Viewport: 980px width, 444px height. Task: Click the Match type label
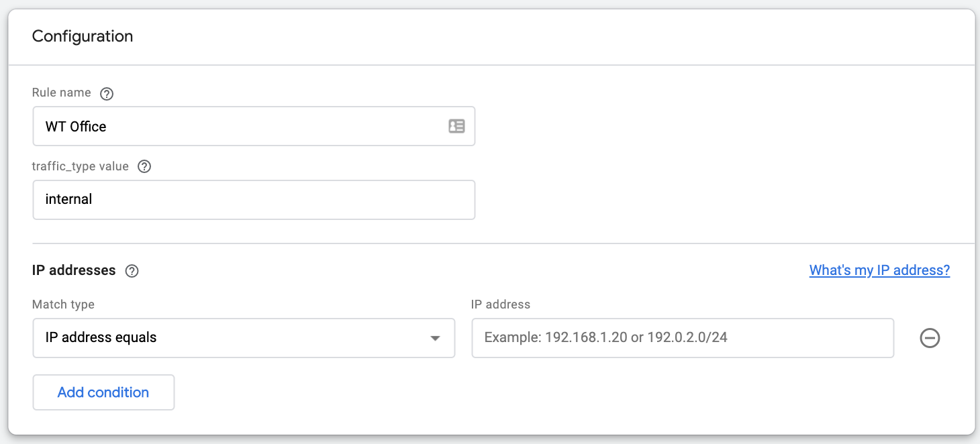click(x=63, y=304)
